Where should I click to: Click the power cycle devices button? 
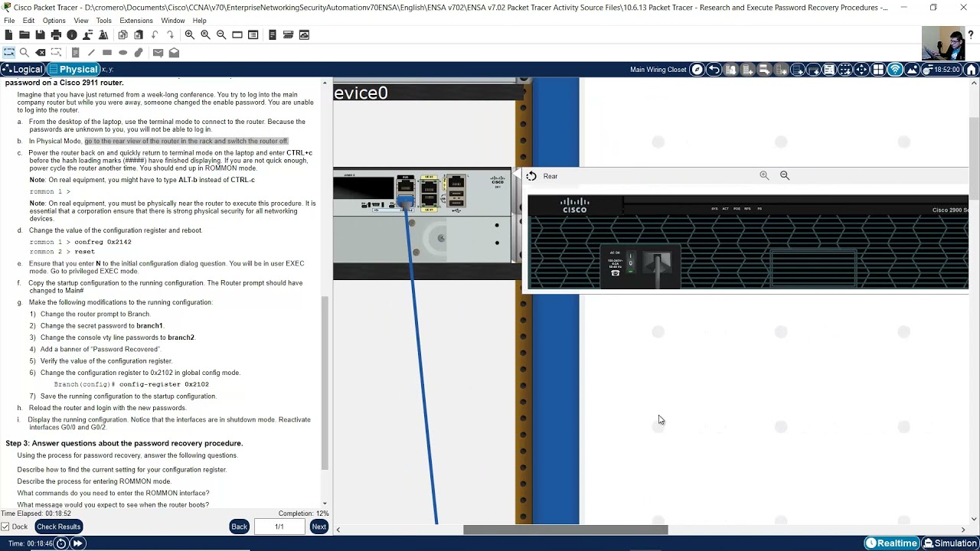tap(61, 543)
